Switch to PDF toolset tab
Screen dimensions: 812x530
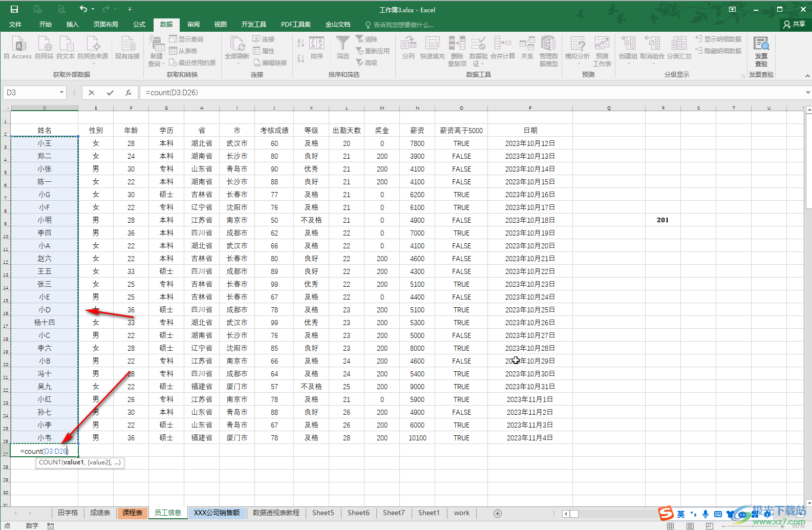296,25
